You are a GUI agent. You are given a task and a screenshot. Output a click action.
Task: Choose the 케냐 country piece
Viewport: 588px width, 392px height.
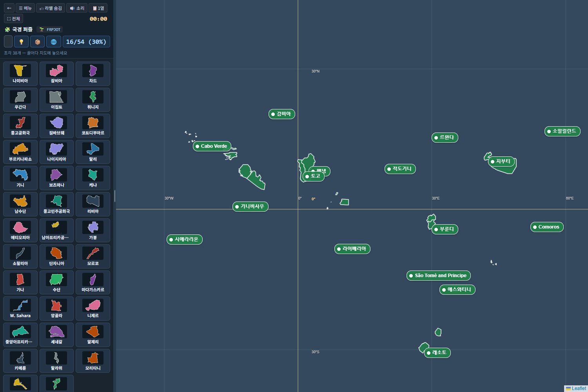[93, 178]
